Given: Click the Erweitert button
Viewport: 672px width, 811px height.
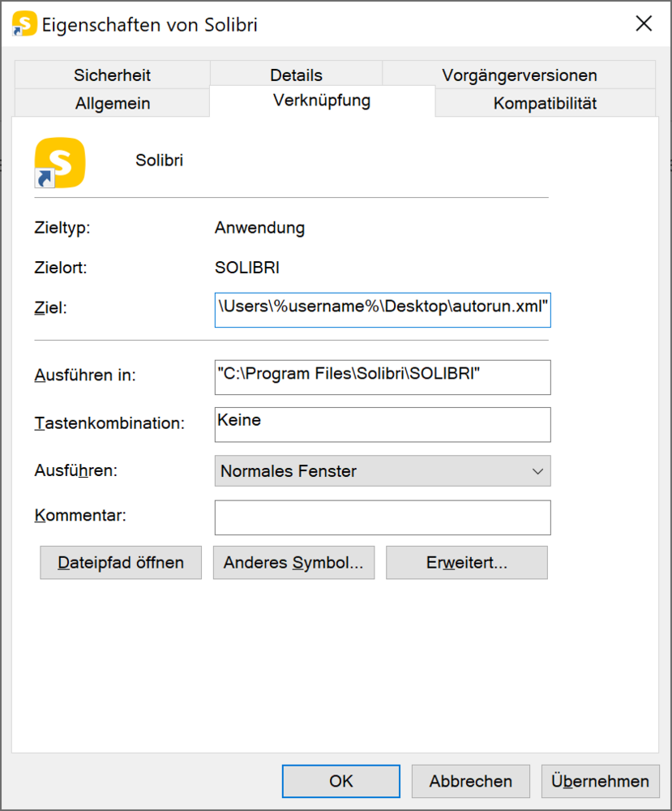Looking at the screenshot, I should (x=467, y=562).
